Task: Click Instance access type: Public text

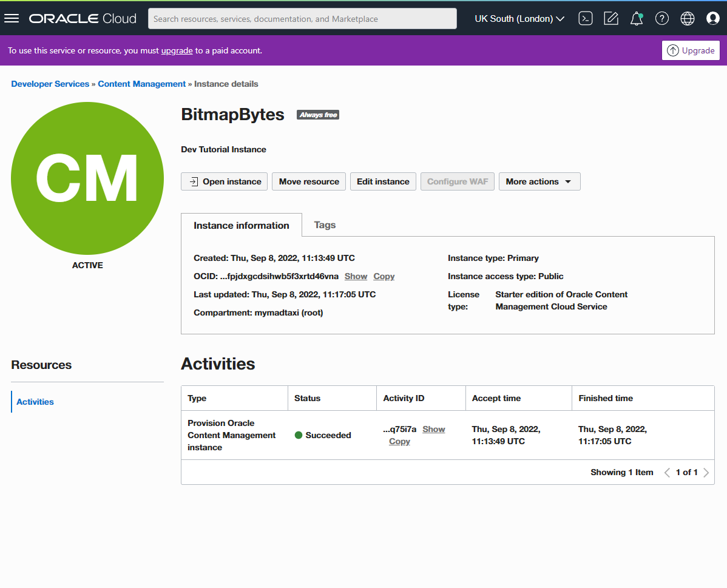Action: point(506,276)
